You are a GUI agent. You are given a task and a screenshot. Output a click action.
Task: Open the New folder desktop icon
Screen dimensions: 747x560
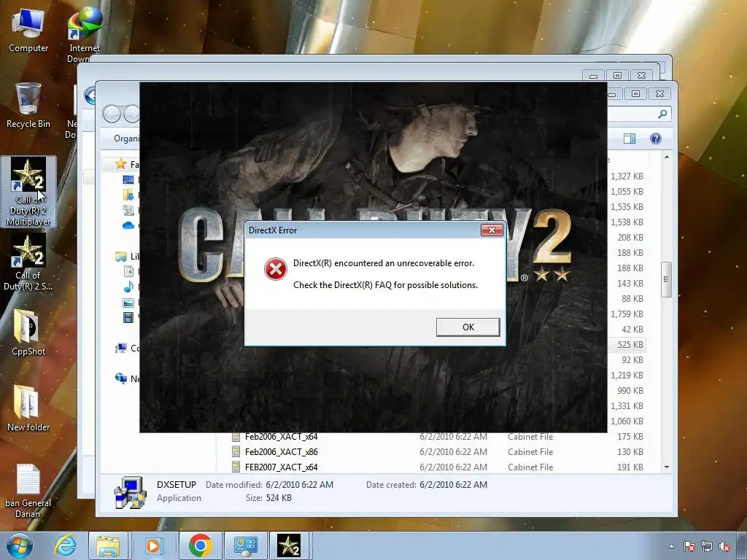point(28,408)
